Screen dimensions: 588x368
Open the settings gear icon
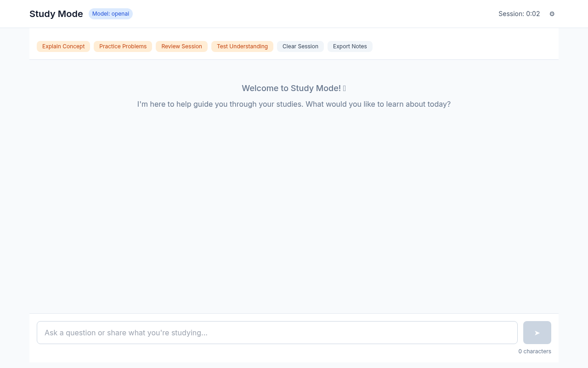[552, 14]
